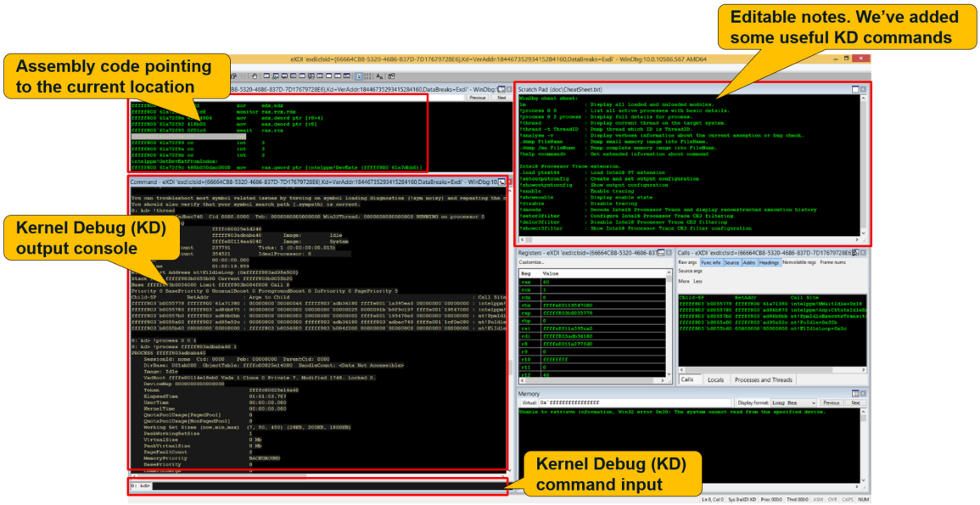Click the Virtual address field in Memory
The width and height of the screenshot is (980, 505).
click(635, 403)
